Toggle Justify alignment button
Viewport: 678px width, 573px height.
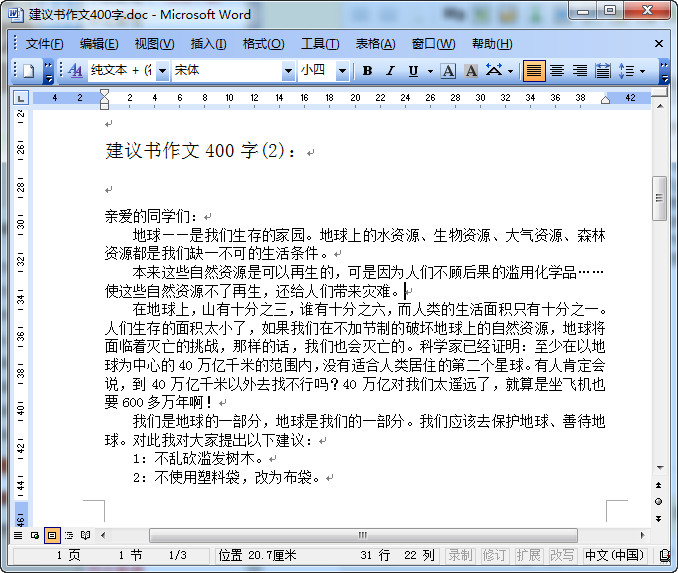tap(534, 71)
